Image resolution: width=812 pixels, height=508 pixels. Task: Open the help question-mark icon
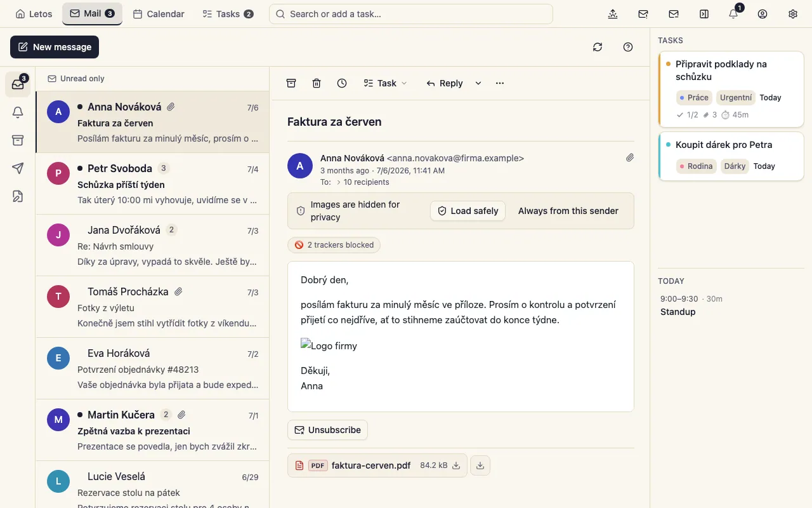click(628, 47)
